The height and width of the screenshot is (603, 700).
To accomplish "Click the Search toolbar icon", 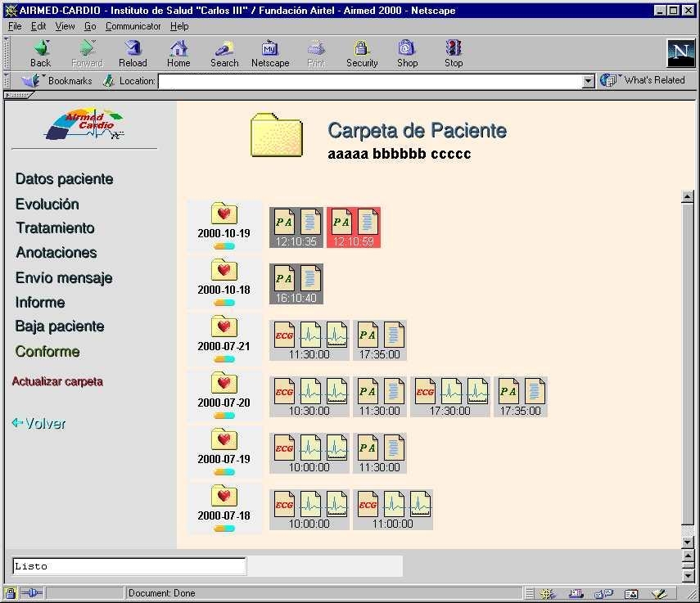I will (224, 53).
